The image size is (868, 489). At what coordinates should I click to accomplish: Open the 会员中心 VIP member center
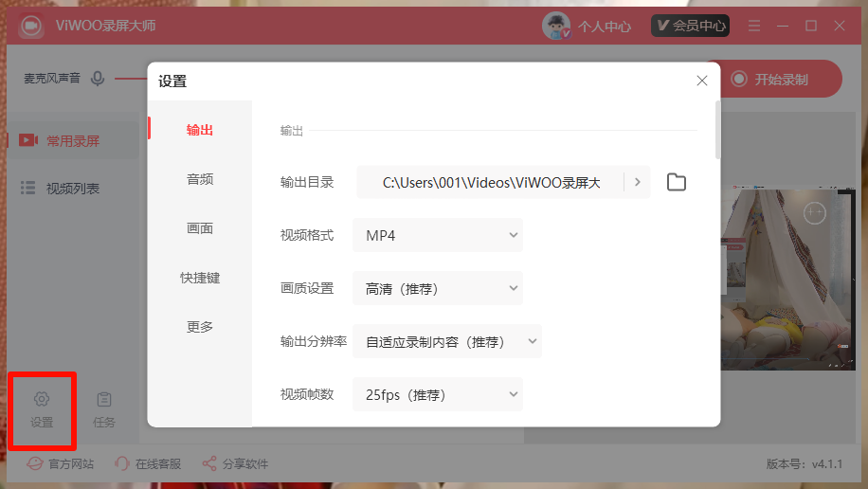[x=690, y=26]
